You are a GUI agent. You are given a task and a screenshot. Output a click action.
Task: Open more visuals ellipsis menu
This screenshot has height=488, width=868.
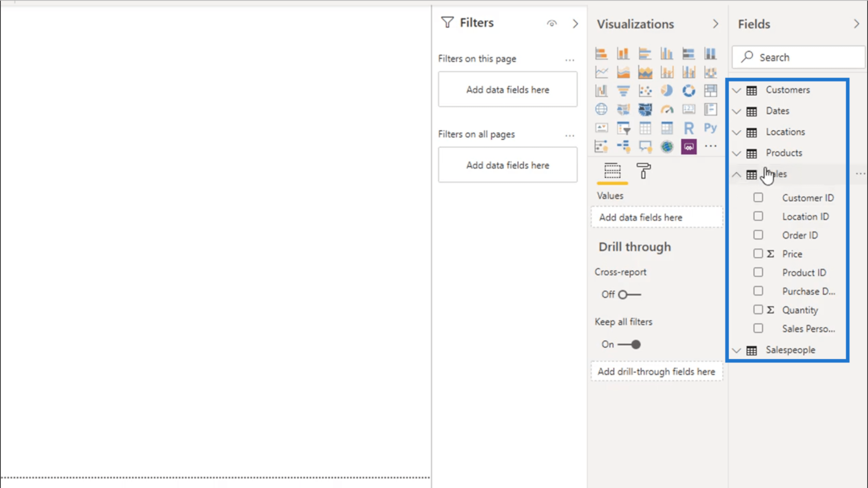click(710, 147)
